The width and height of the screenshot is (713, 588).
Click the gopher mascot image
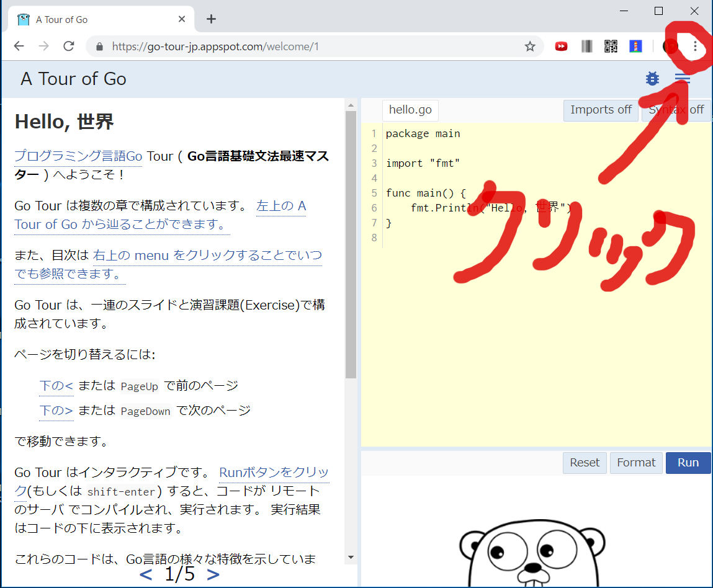coord(532,555)
